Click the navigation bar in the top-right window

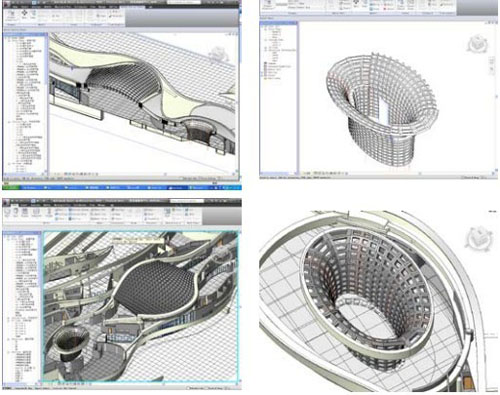pyautogui.click(x=492, y=65)
